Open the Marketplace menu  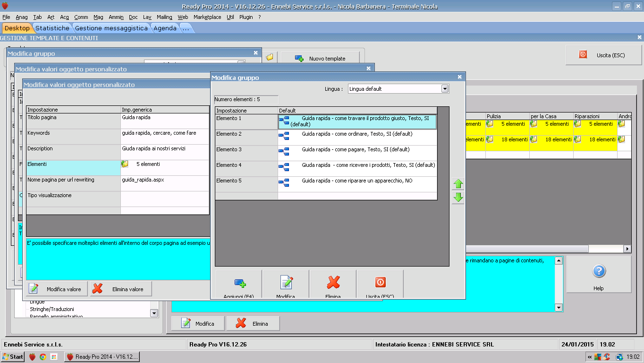coord(207,17)
